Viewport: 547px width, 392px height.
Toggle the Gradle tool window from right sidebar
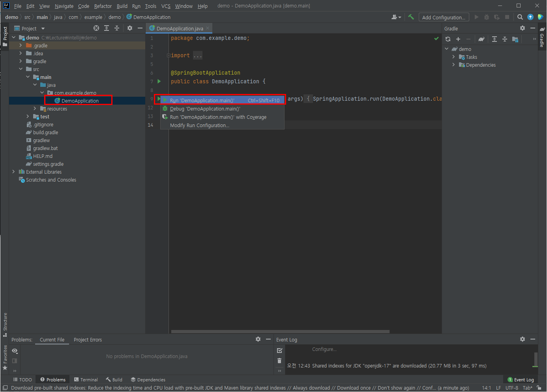click(x=542, y=37)
